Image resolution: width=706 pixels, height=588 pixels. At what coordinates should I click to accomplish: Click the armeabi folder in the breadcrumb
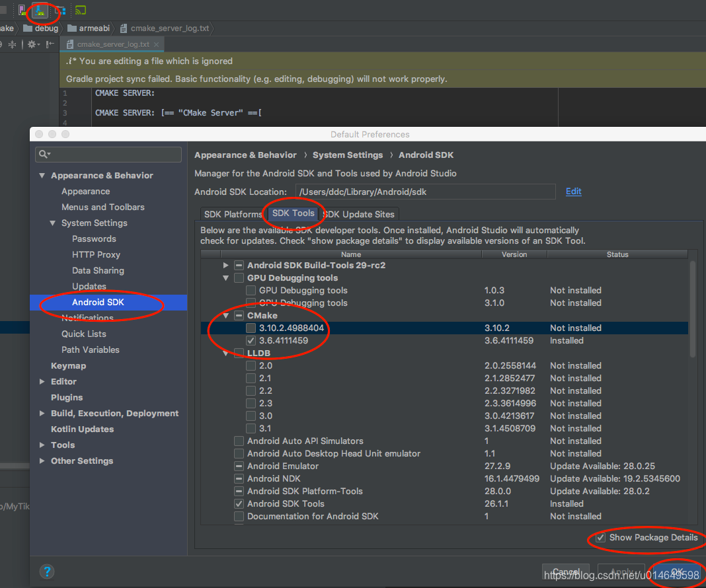point(89,28)
